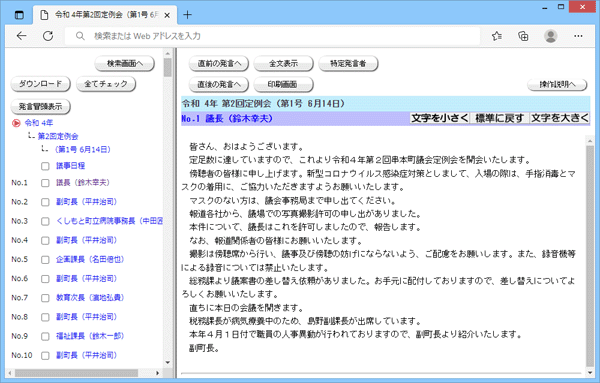
Task: Focus the web address input field
Action: pyautogui.click(x=272, y=36)
